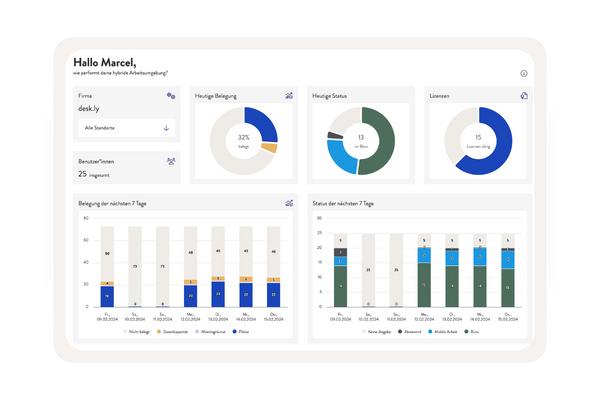Toggle the Büro legend entry
The image size is (600, 400).
click(x=471, y=331)
